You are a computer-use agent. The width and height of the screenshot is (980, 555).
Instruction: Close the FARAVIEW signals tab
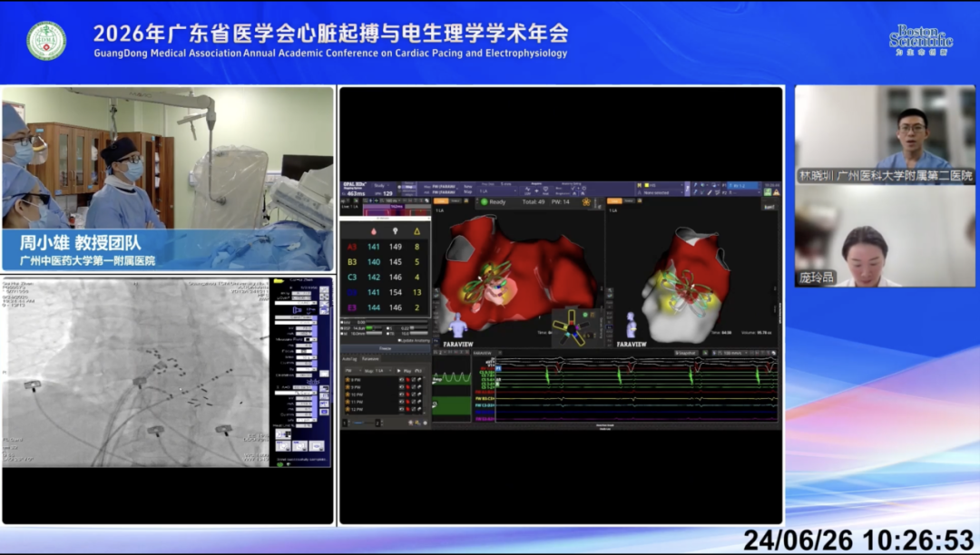tap(498, 354)
